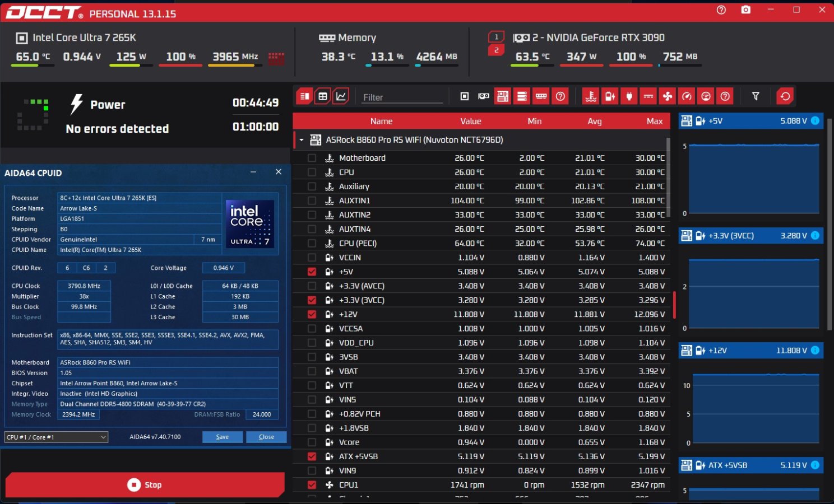This screenshot has height=504, width=834.
Task: Minimize the AIDA64 CPUID window
Action: point(253,172)
